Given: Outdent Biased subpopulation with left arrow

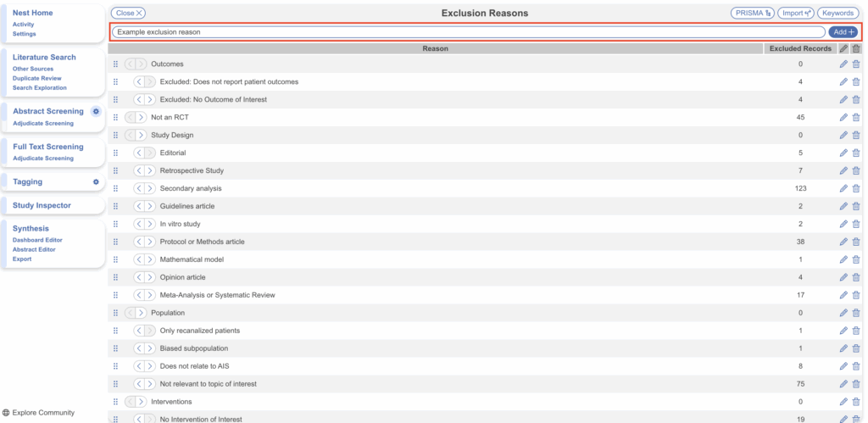Looking at the screenshot, I should (x=140, y=348).
